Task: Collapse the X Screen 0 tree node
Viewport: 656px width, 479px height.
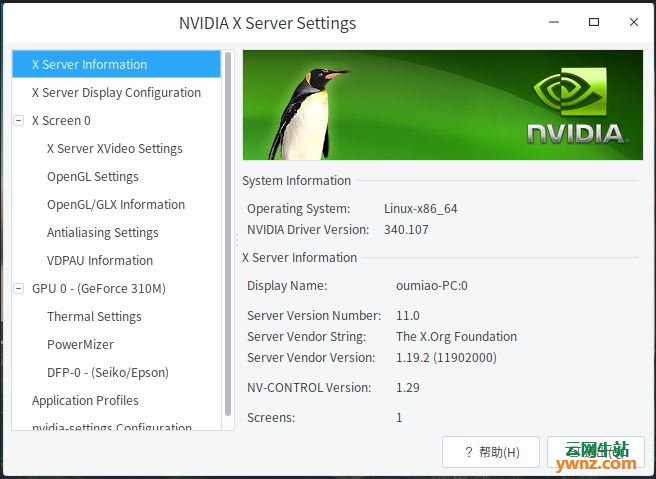Action: (18, 120)
